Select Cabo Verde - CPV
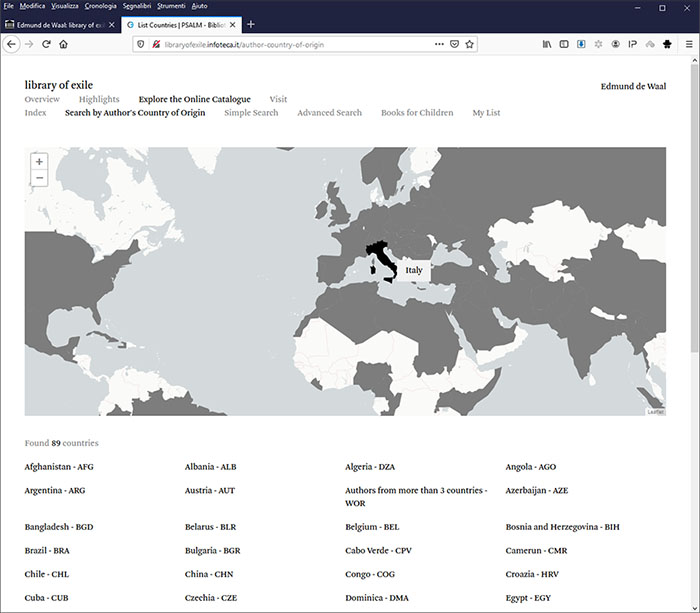Viewport: 700px width, 613px height. (x=378, y=550)
